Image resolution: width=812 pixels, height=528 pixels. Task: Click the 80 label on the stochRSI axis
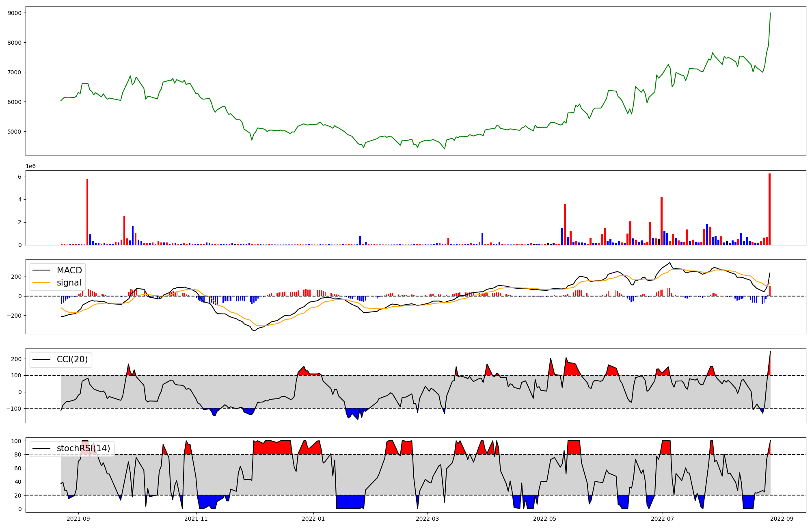click(x=17, y=454)
